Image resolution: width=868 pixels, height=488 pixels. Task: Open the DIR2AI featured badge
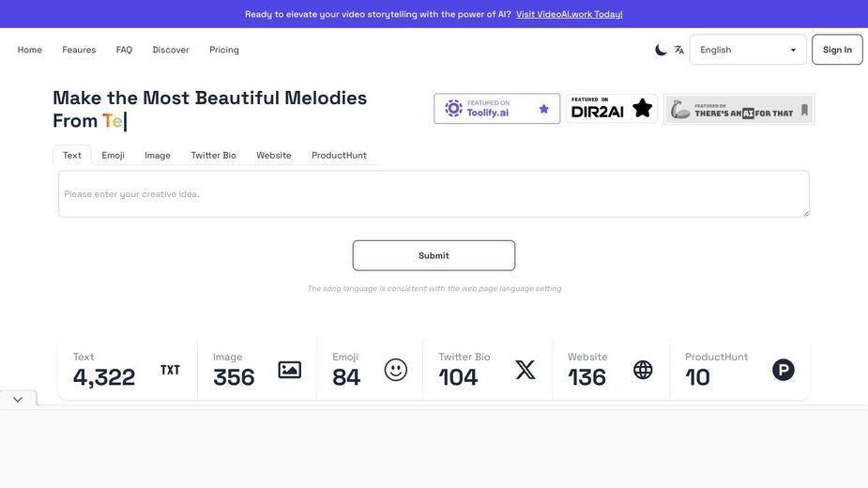[611, 109]
